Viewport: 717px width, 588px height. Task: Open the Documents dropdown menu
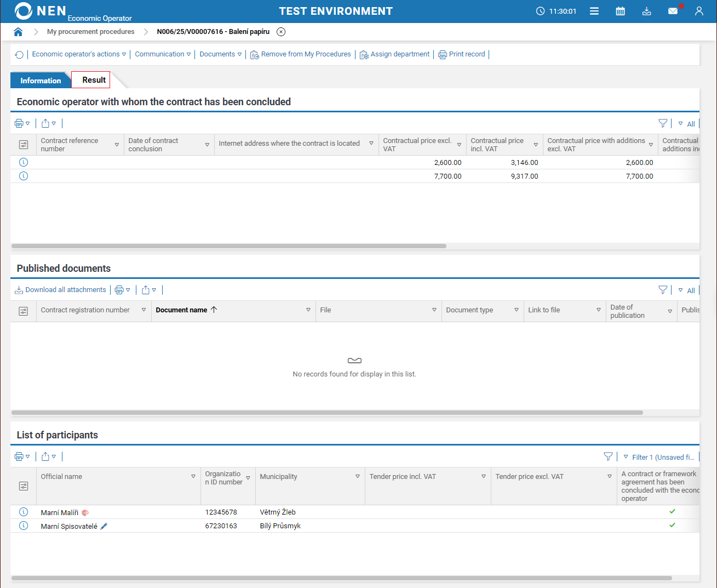220,54
